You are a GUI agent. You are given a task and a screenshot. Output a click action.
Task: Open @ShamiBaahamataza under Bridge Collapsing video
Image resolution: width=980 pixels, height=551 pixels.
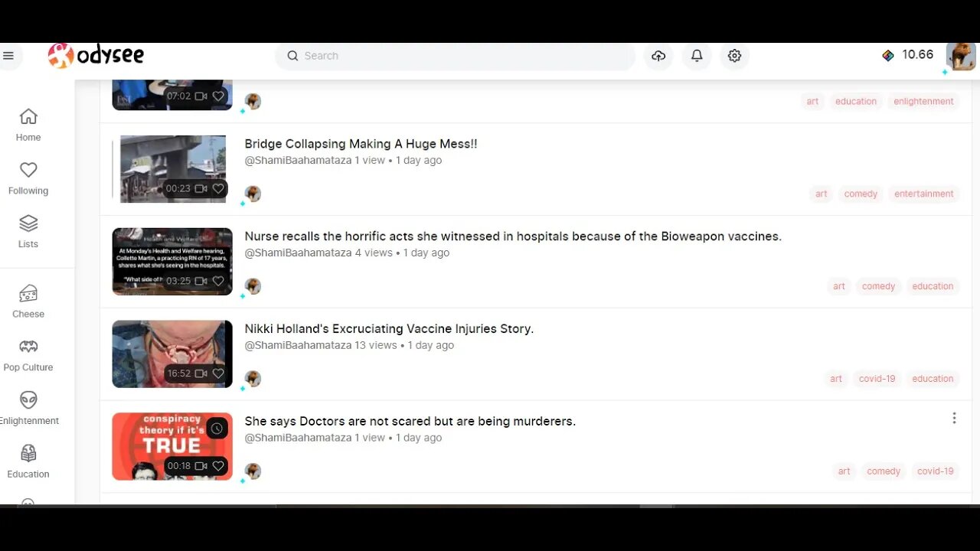(x=298, y=161)
